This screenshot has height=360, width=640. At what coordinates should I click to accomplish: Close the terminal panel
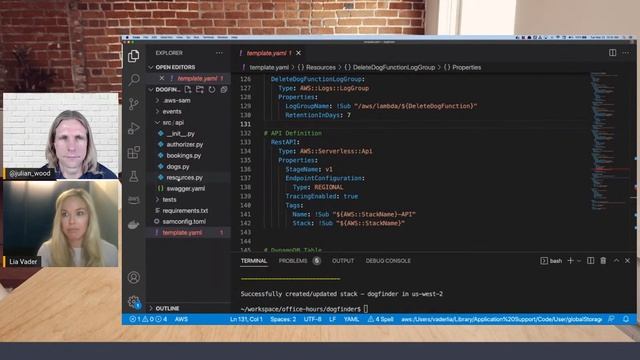coord(628,260)
